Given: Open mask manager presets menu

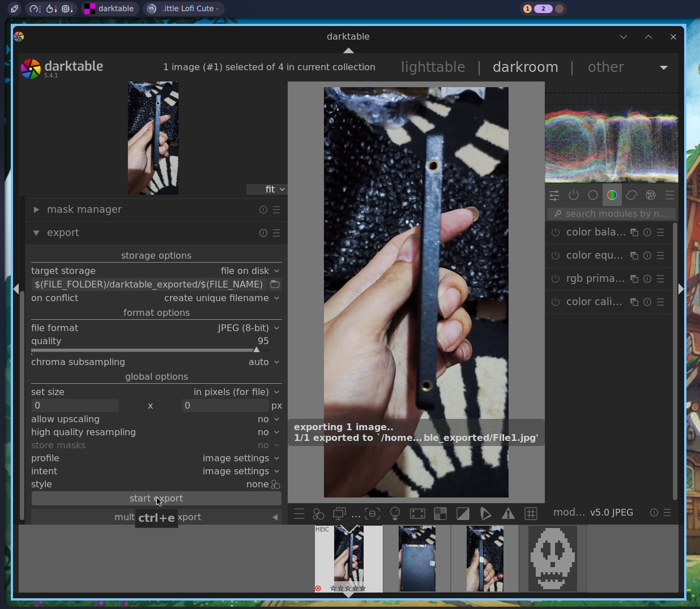Looking at the screenshot, I should click(276, 210).
